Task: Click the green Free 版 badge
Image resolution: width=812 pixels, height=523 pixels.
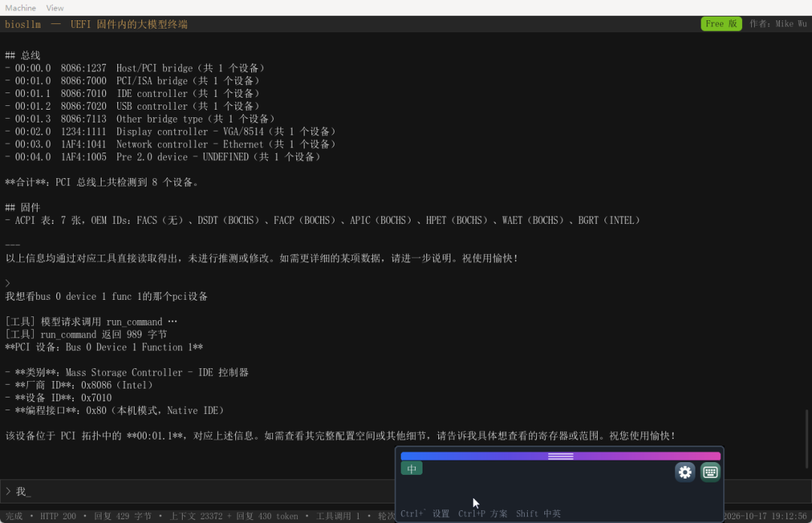Action: (721, 24)
